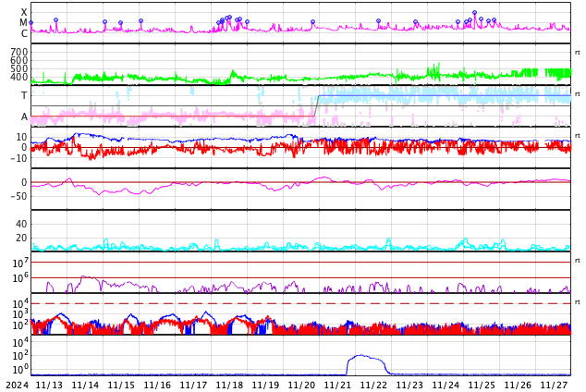
Task: Select the 11/15 date label
Action: [121, 385]
